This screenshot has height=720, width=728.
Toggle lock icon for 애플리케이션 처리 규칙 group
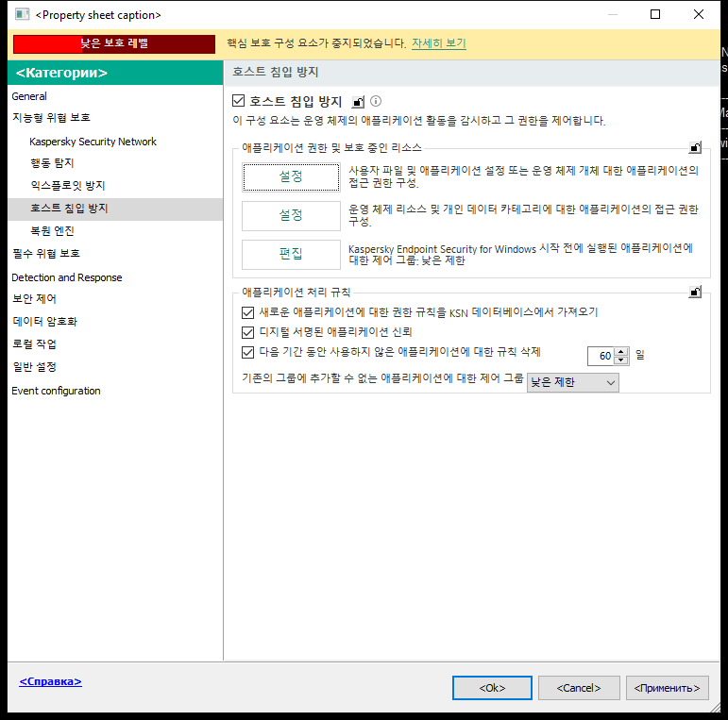coord(695,292)
